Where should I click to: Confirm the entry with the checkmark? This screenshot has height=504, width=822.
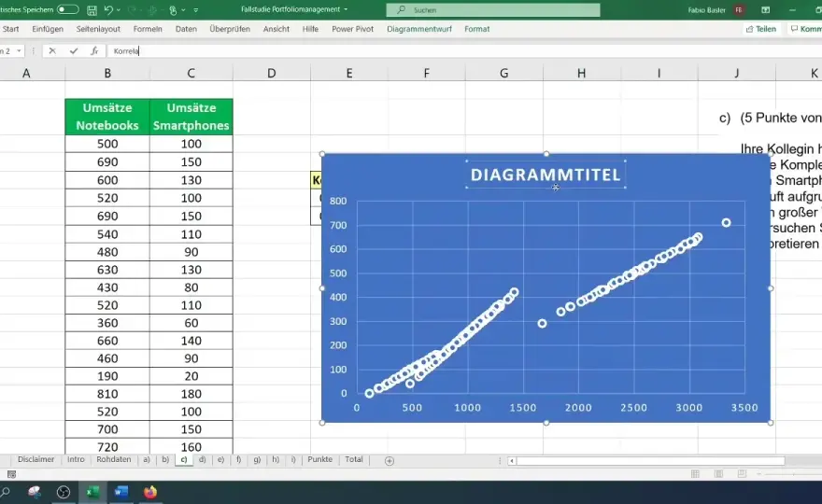pyautogui.click(x=74, y=50)
